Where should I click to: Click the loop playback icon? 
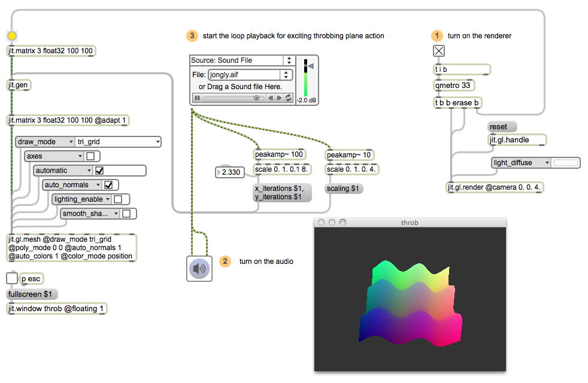tap(288, 98)
